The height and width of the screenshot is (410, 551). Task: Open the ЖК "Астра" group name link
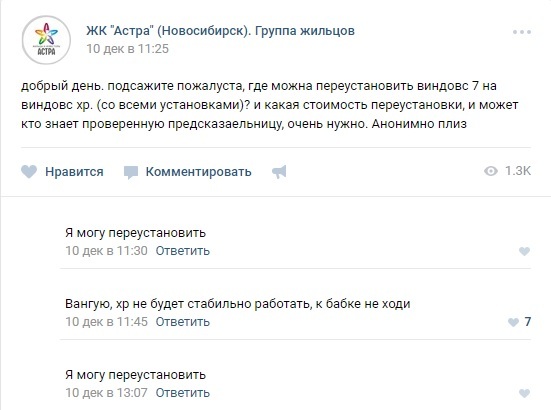click(x=220, y=31)
